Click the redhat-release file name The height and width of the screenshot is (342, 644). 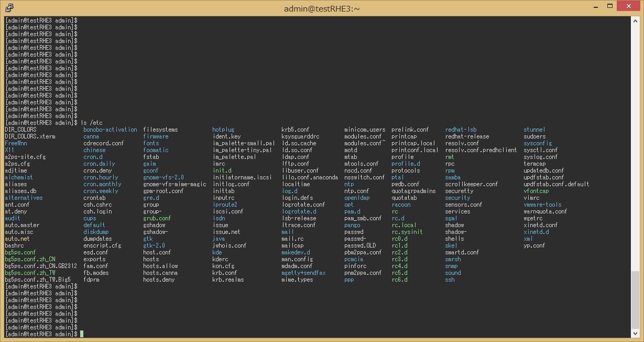467,136
